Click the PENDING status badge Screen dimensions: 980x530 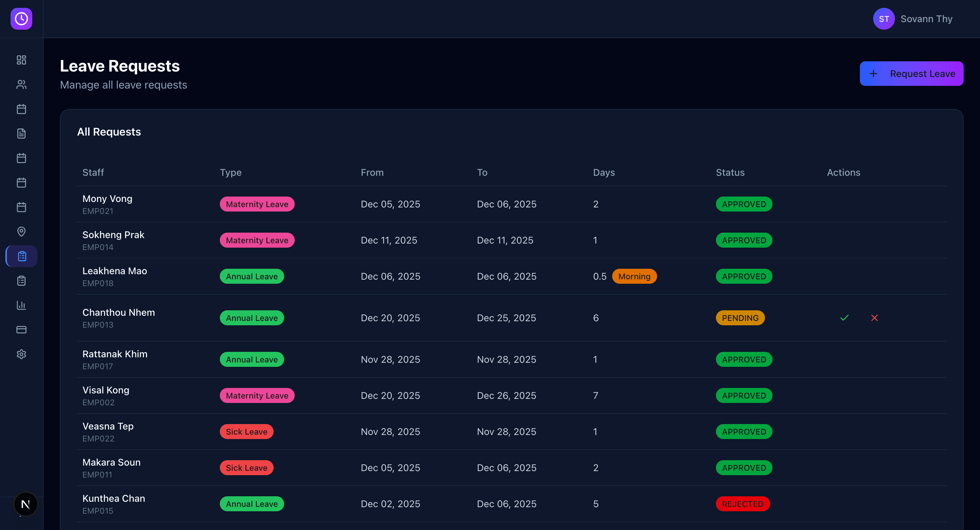coord(740,317)
